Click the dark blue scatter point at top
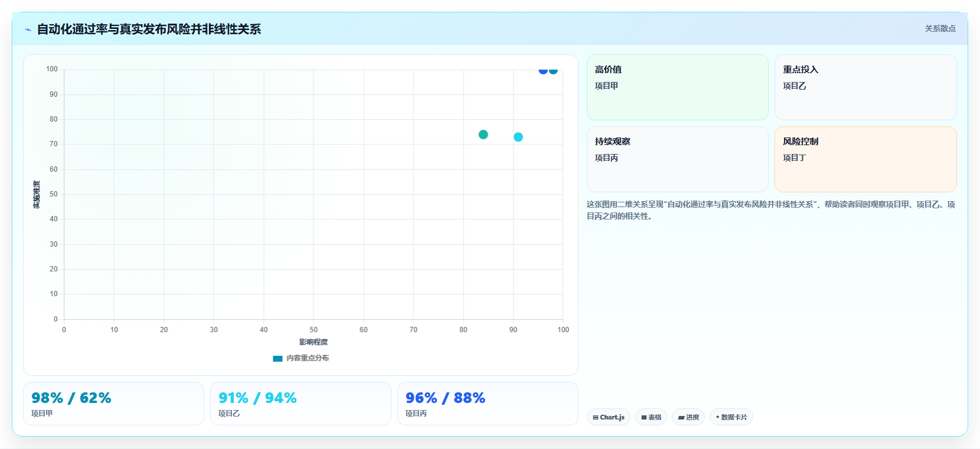Viewport: 980px width, 449px height. pyautogui.click(x=543, y=70)
